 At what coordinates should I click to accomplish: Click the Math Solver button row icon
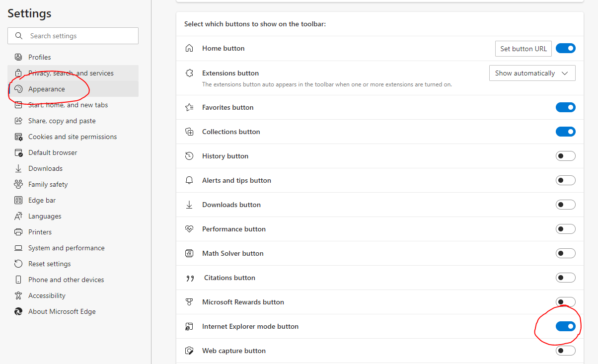coord(189,253)
